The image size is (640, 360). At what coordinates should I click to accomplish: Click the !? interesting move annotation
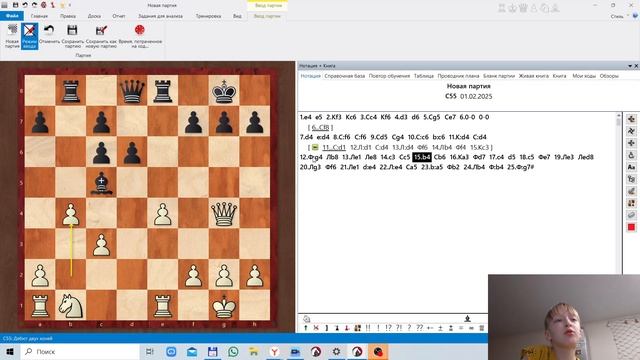tap(388, 328)
